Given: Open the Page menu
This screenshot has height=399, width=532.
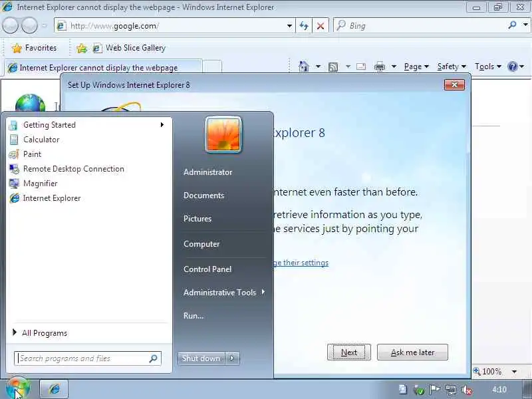Looking at the screenshot, I should [416, 66].
